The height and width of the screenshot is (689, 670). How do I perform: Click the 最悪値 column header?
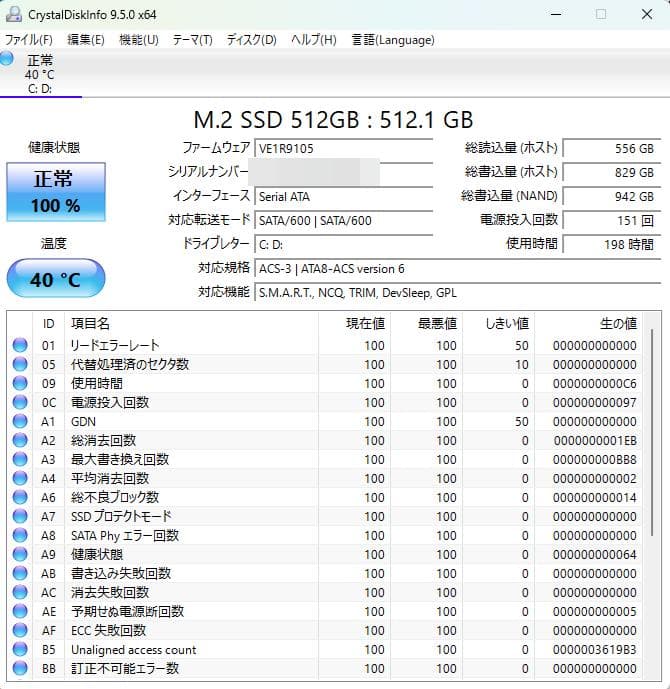pos(427,324)
